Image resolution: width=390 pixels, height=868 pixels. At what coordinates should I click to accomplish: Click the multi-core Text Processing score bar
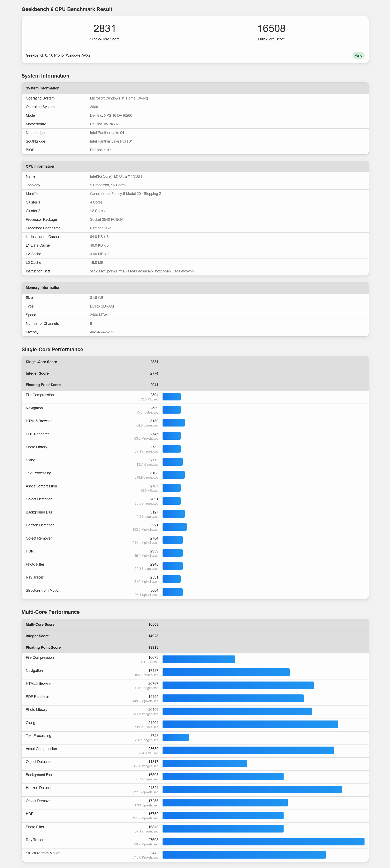tap(175, 738)
